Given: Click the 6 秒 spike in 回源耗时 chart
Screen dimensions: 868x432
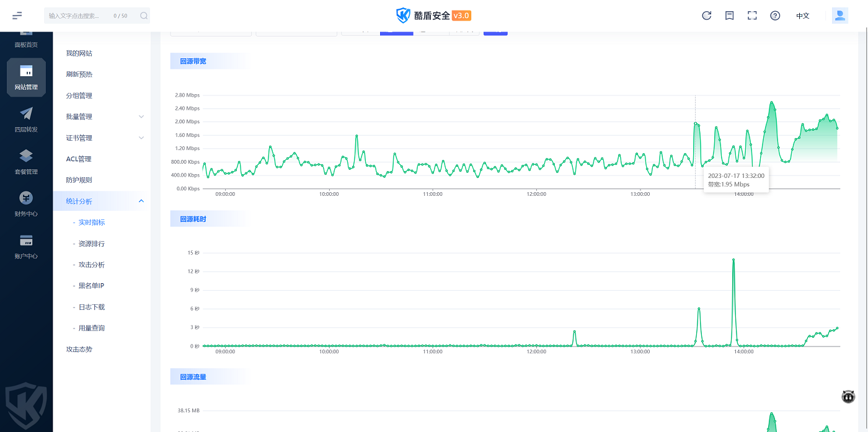Looking at the screenshot, I should 699,308.
